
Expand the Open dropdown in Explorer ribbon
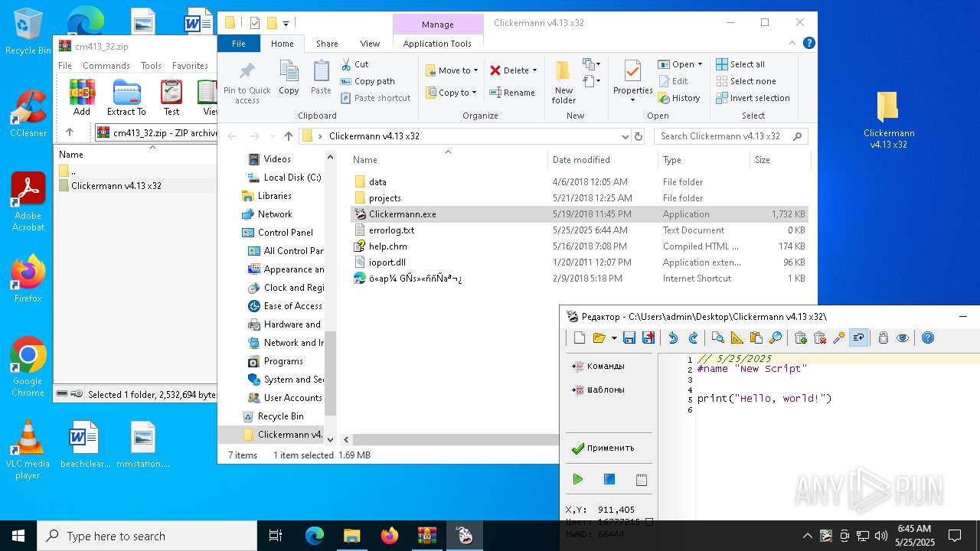click(699, 64)
